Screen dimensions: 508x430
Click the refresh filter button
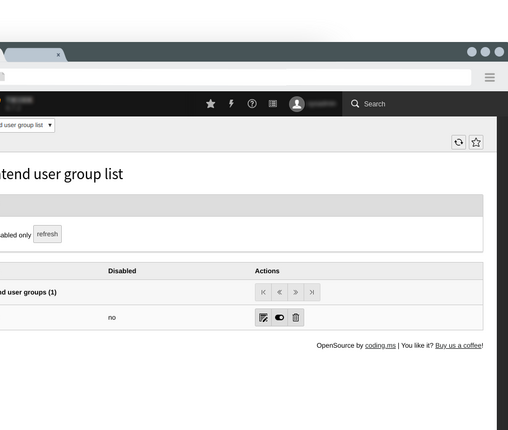pos(47,234)
